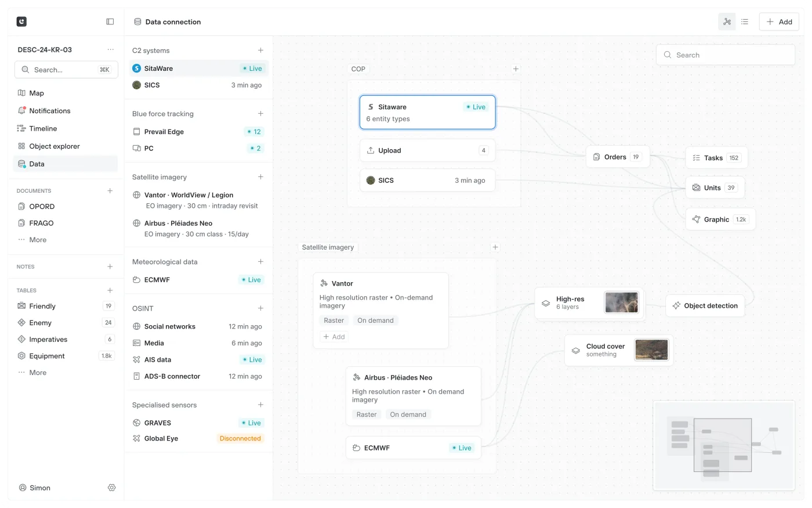Open the High-res layer thumbnail
The width and height of the screenshot is (812, 508).
tap(621, 302)
